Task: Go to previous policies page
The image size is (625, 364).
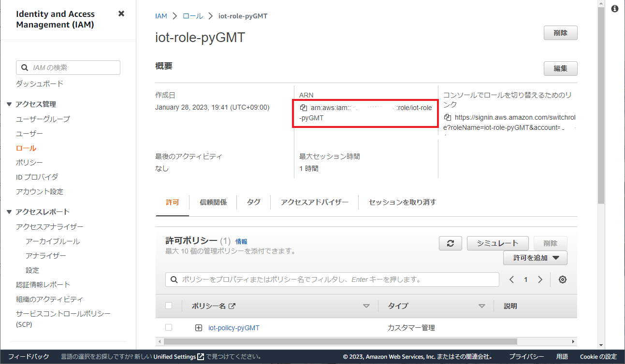Action: [x=512, y=280]
